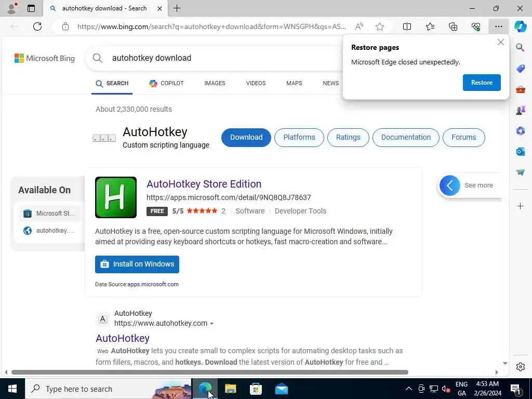Open Copilot sidebar icon
The height and width of the screenshot is (399, 532).
(x=520, y=26)
